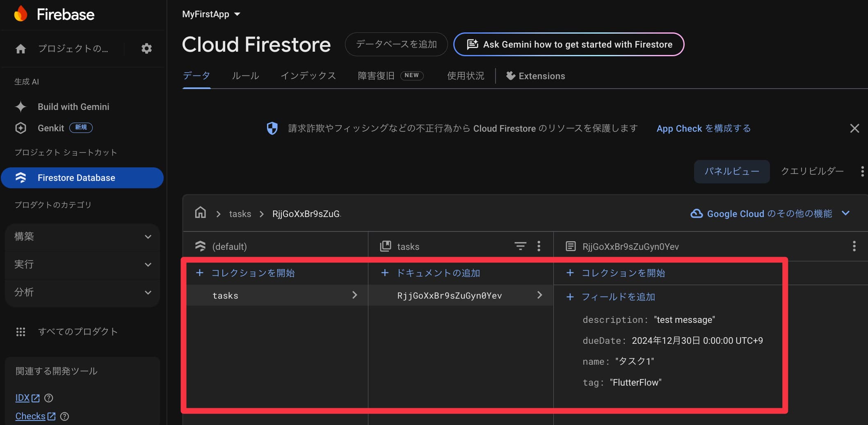This screenshot has height=425, width=868.
Task: Open document RjjGoXxBr9sZuGyn0Yev three-dot menu
Action: pos(854,246)
